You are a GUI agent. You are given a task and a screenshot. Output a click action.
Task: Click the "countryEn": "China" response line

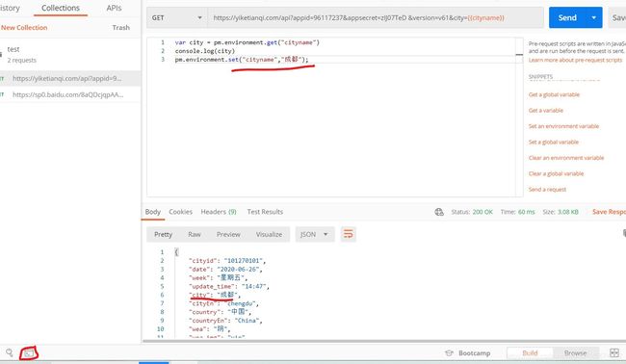(225, 321)
